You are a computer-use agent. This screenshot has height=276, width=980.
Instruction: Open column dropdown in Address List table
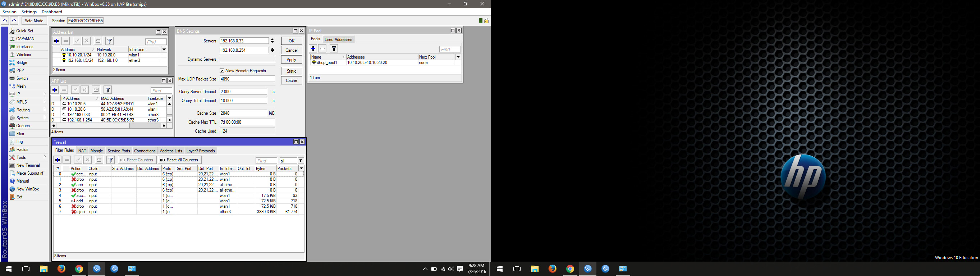coord(164,50)
